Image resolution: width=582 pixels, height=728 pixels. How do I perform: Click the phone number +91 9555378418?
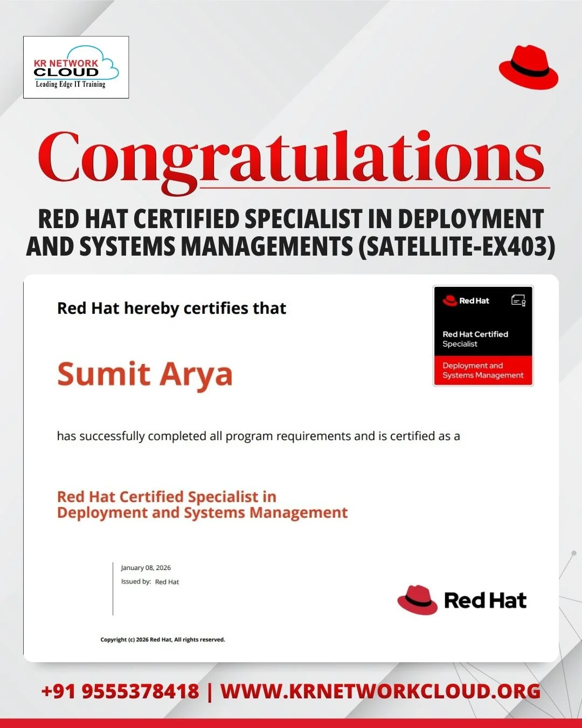pos(120,691)
